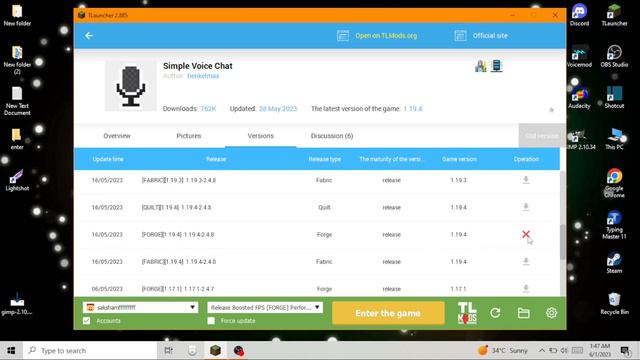Sort by the Update time column header
The width and height of the screenshot is (640, 360).
coord(108,159)
